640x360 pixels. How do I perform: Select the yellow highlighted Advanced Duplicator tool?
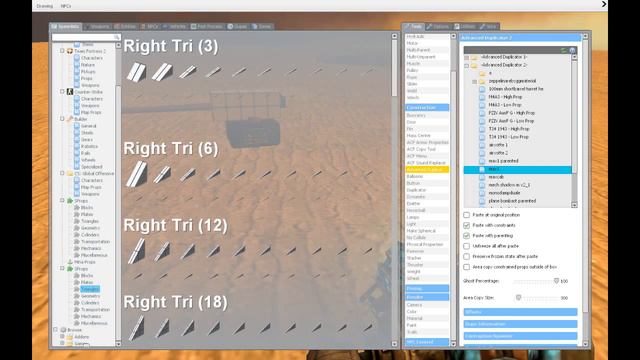click(427, 169)
